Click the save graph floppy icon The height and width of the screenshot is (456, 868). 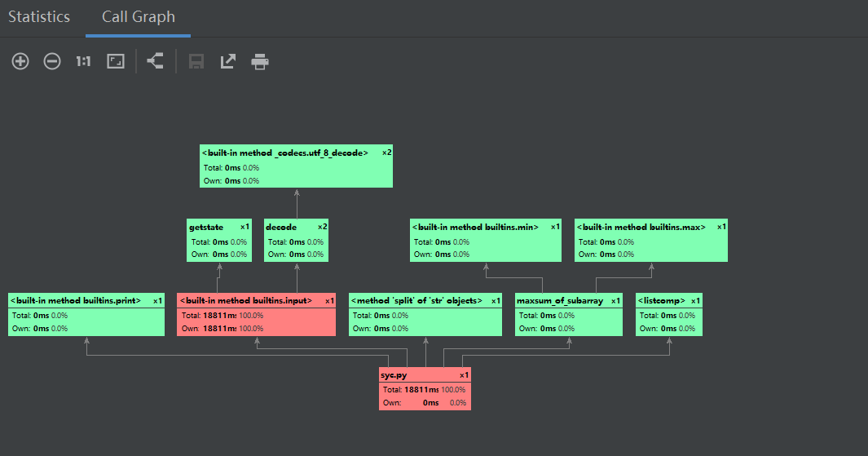click(196, 61)
